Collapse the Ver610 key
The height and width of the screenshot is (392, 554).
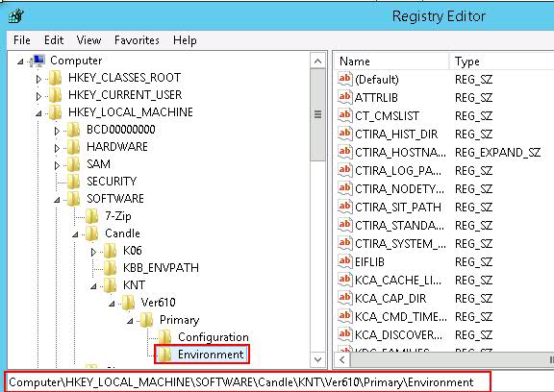tap(112, 304)
